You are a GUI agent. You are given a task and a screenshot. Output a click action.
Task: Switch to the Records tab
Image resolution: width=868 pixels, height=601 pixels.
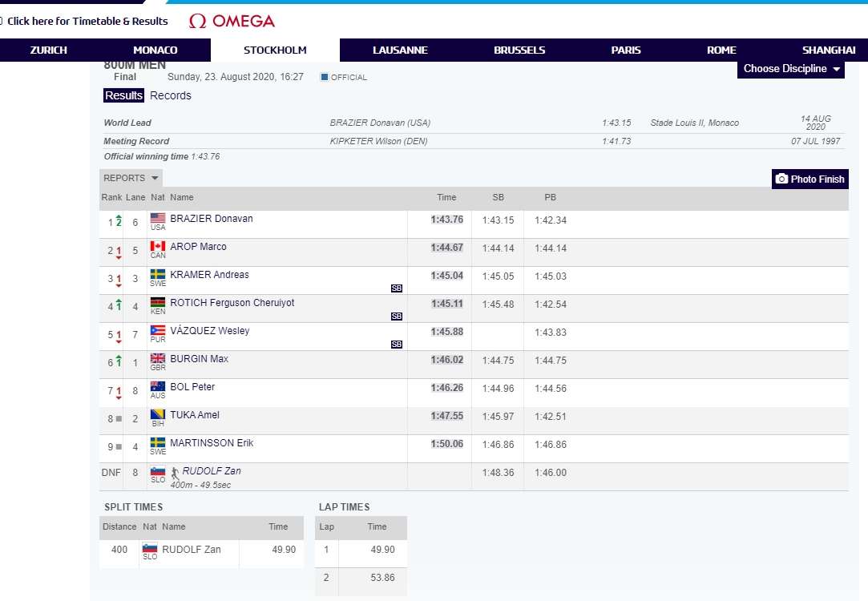(x=171, y=95)
